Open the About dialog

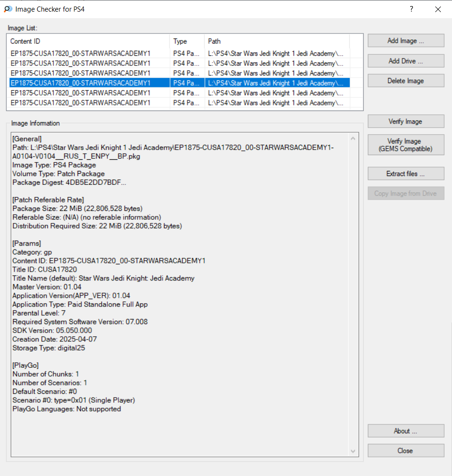(406, 431)
